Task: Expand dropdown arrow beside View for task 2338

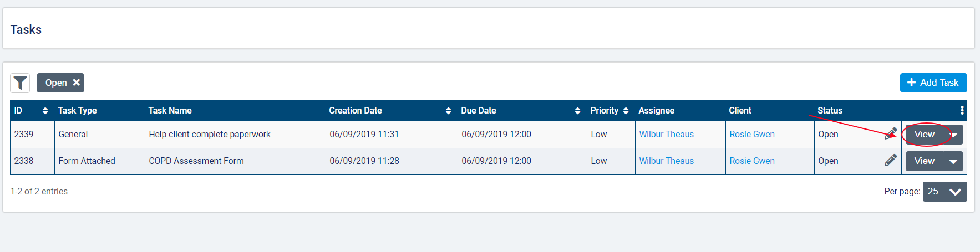Action: (953, 161)
